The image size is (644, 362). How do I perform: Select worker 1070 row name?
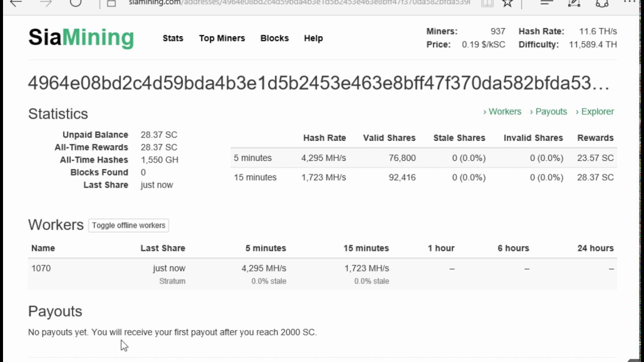pyautogui.click(x=41, y=268)
